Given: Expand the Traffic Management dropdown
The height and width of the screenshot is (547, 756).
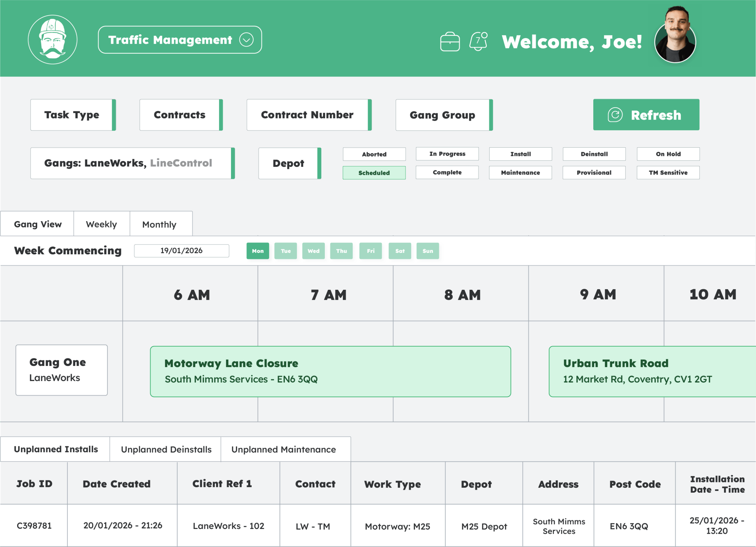Looking at the screenshot, I should [x=180, y=40].
